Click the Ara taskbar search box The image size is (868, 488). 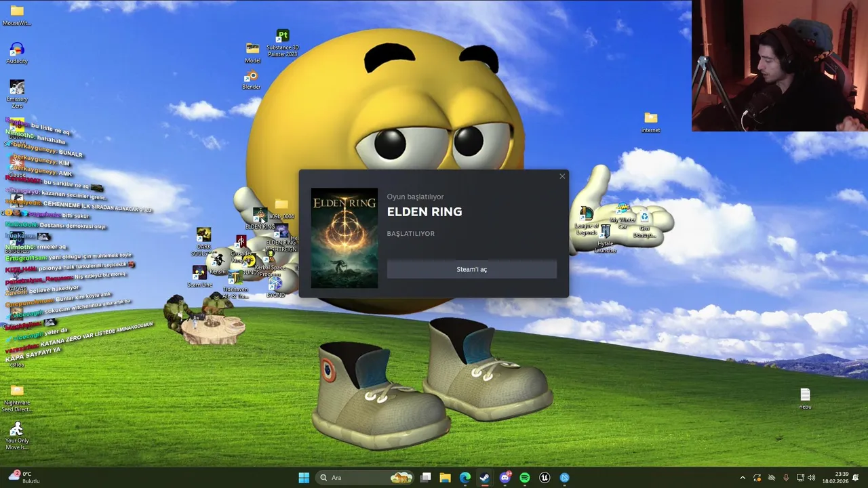[x=365, y=478]
